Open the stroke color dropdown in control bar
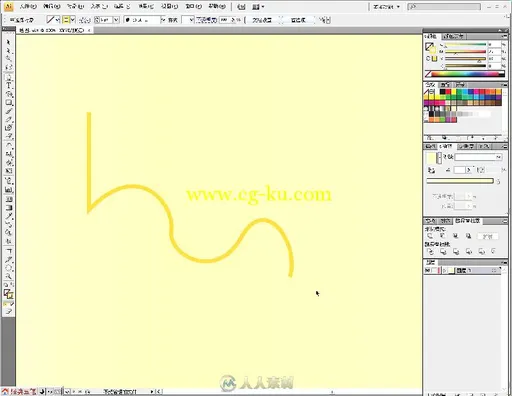 (58, 20)
